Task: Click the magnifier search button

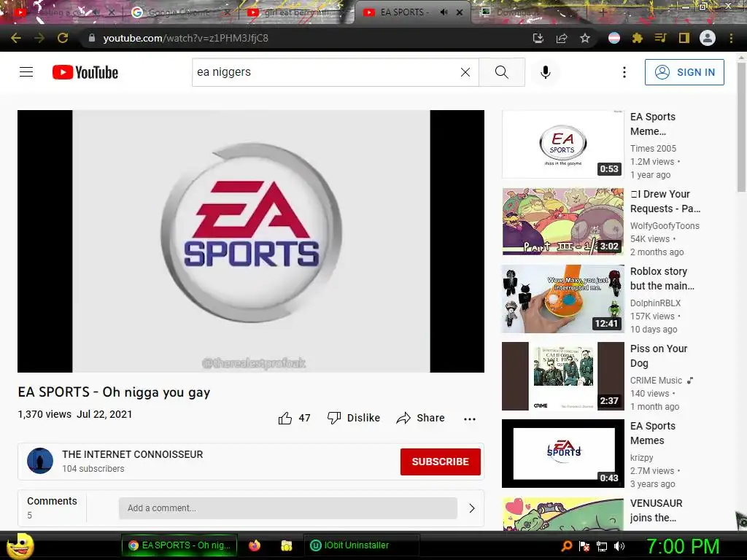Action: 502,72
